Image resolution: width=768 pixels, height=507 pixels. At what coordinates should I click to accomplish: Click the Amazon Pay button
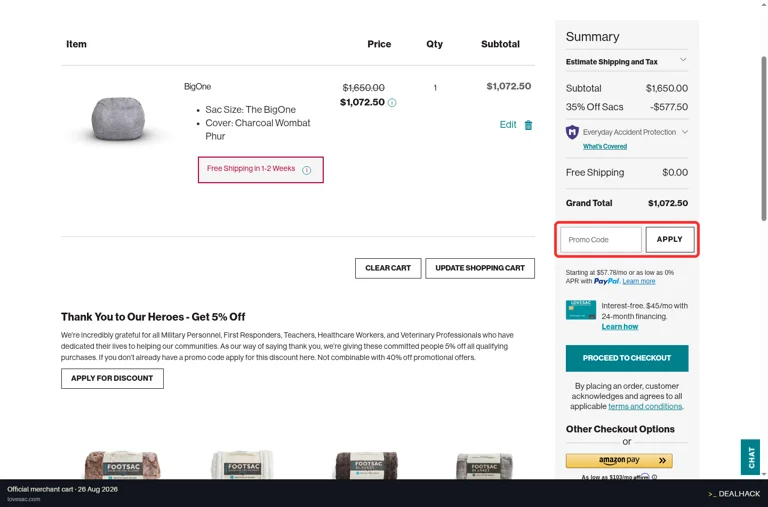[x=619, y=460]
